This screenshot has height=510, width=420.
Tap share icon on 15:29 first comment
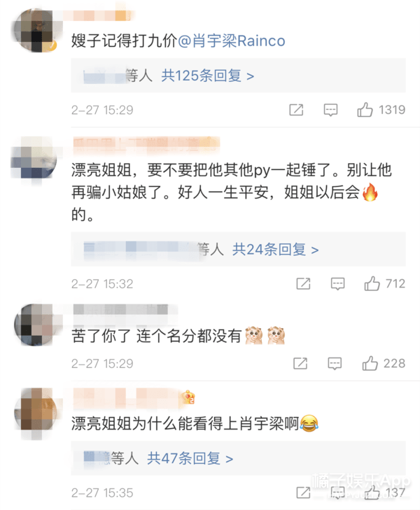click(x=296, y=110)
